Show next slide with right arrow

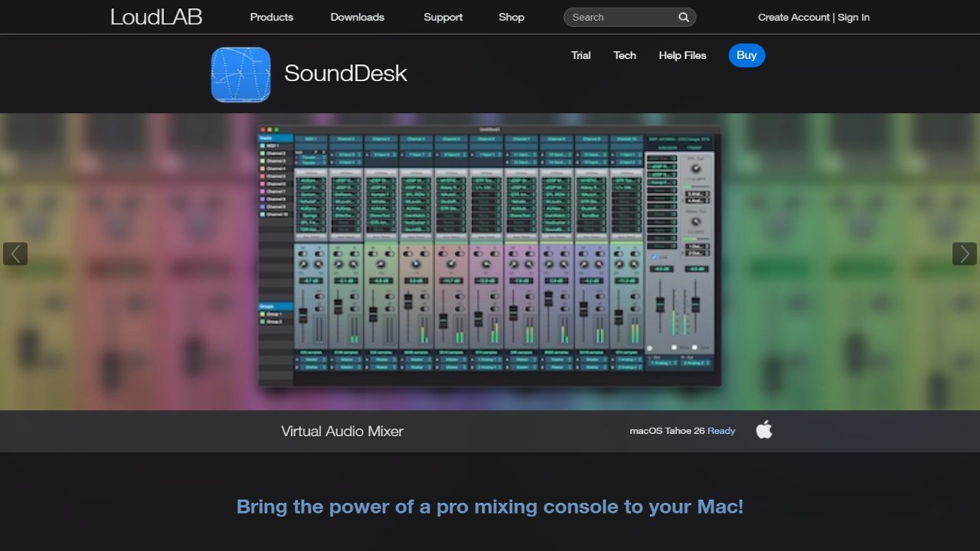coord(965,254)
